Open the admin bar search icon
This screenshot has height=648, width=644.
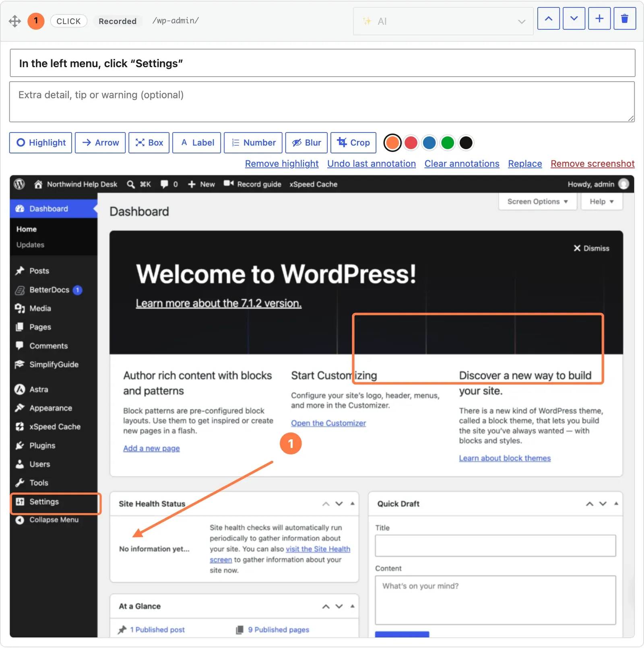click(131, 184)
